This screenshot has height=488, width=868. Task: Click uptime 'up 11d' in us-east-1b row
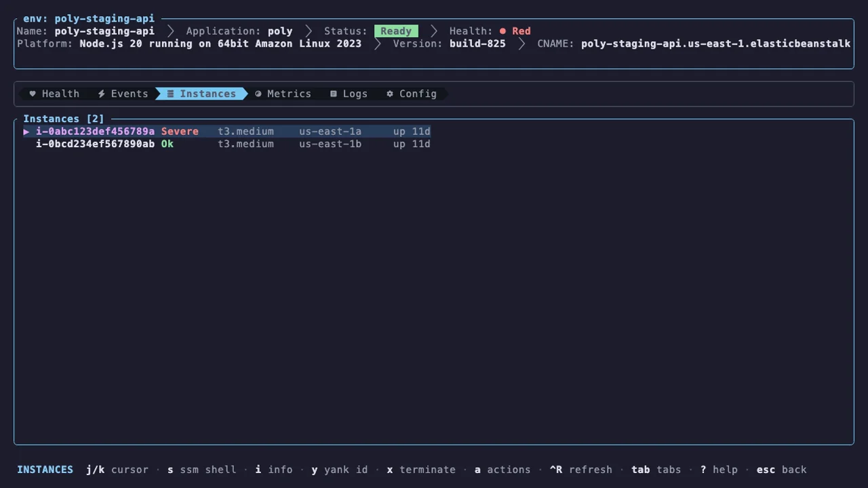(x=412, y=144)
